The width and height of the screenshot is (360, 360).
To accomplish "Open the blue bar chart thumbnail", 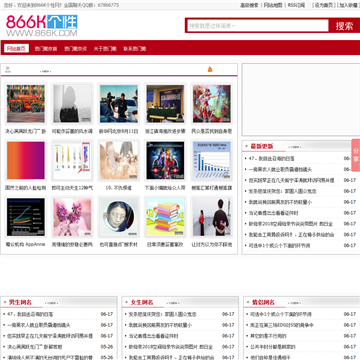I will coord(212,160).
